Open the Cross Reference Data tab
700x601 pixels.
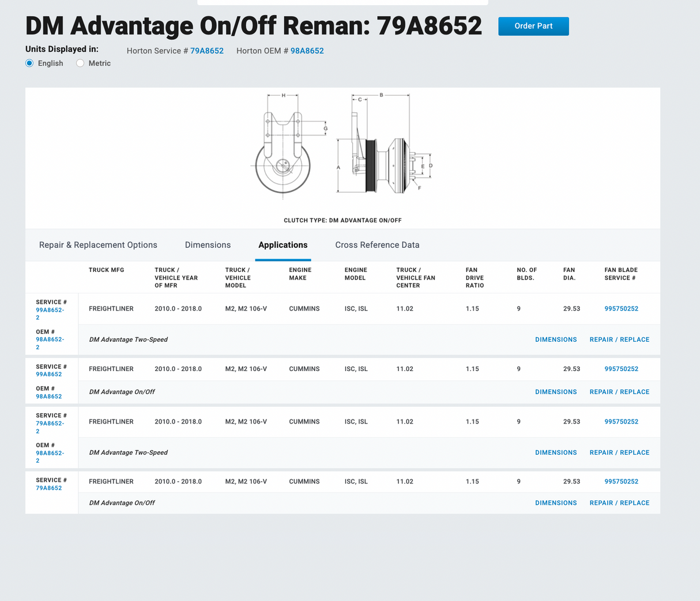pos(377,245)
